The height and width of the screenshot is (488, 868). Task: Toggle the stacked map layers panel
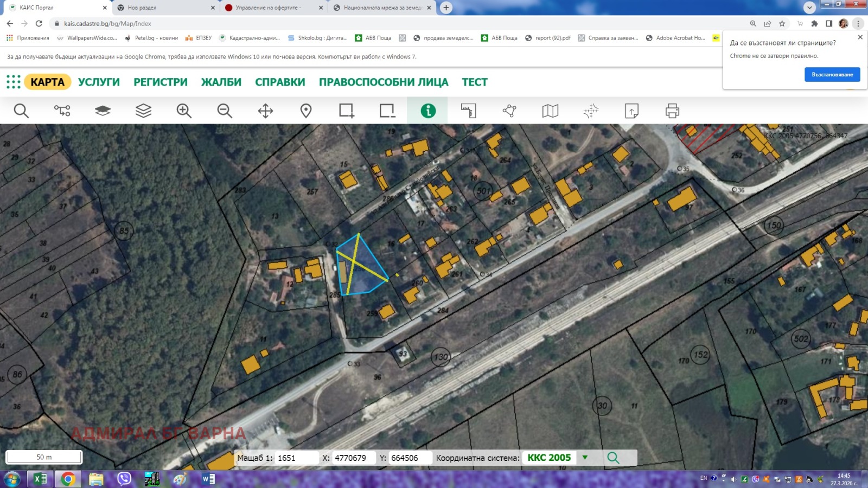pos(143,110)
